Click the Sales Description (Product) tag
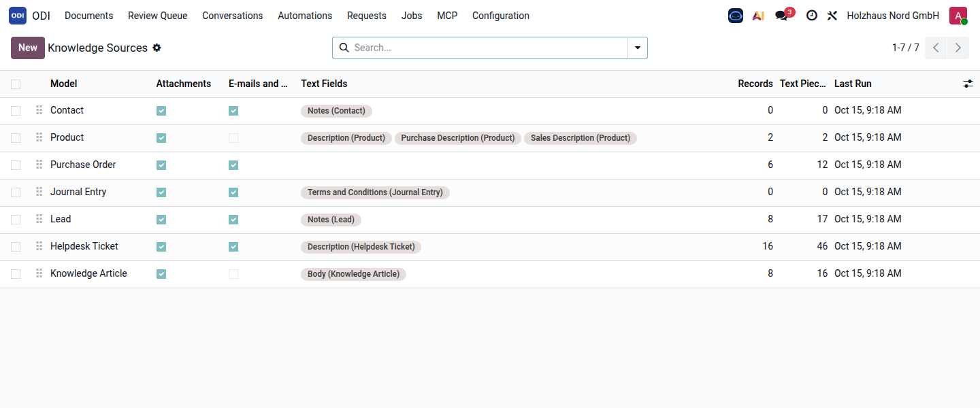Screen dimensions: 980x408 (581, 138)
